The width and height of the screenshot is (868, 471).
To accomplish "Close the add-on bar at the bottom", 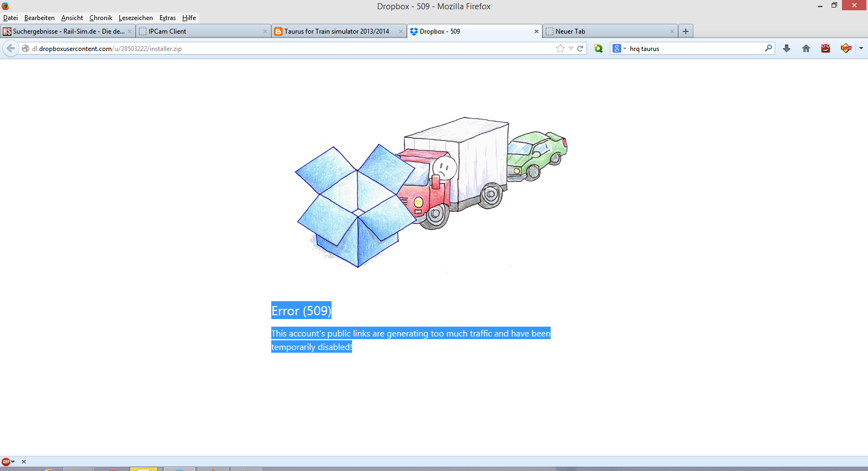I will [x=24, y=462].
